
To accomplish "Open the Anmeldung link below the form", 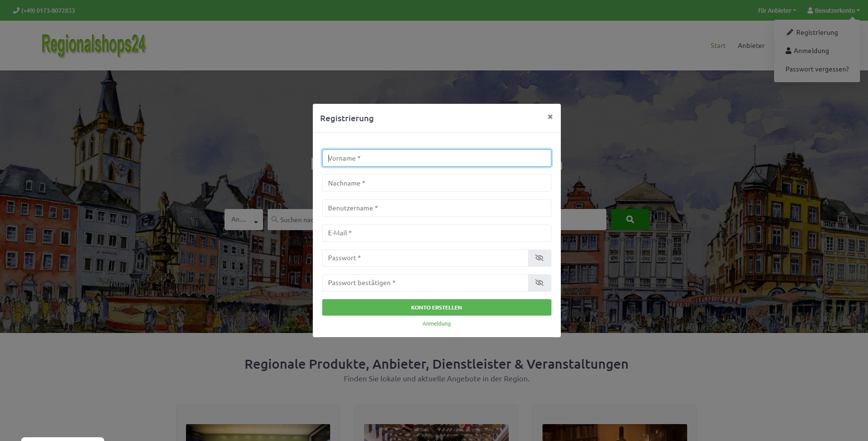I will point(436,324).
